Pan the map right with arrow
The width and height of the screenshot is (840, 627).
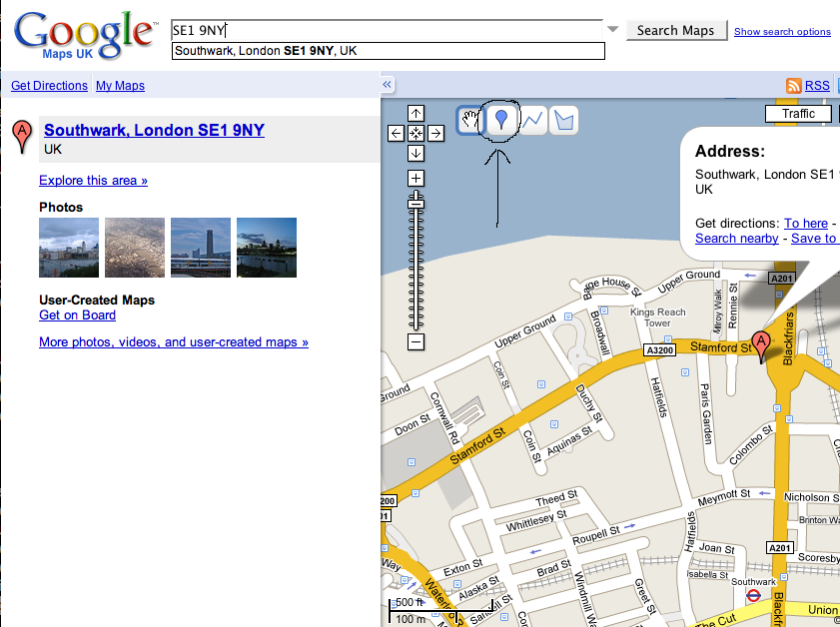(436, 134)
